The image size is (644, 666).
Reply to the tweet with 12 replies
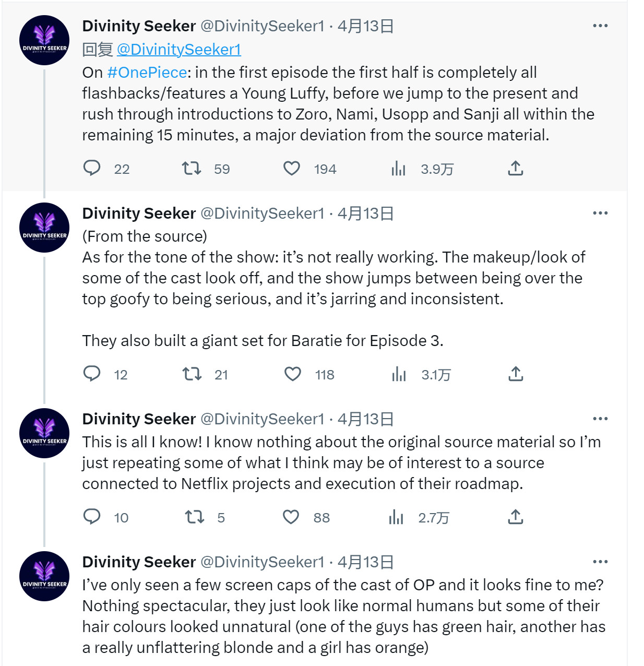[x=92, y=374]
